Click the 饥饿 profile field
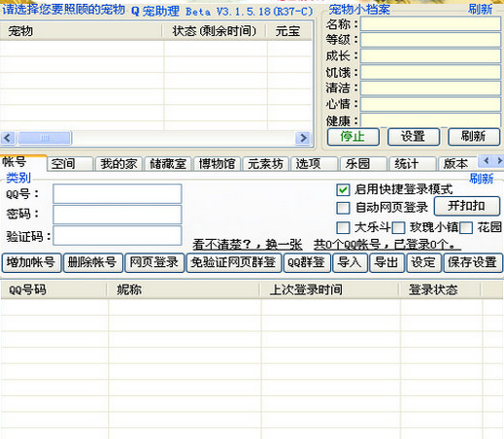 (431, 72)
